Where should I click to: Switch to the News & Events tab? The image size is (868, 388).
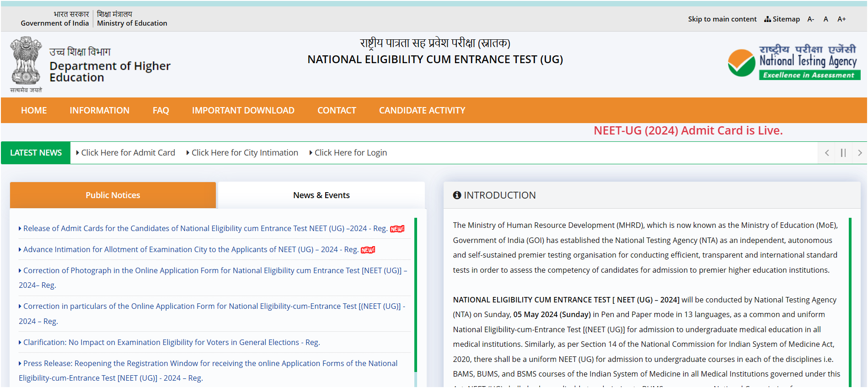[321, 195]
